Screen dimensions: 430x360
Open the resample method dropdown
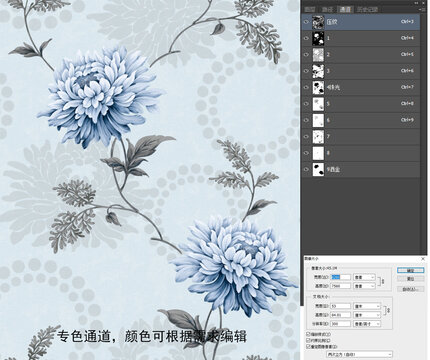(x=359, y=355)
